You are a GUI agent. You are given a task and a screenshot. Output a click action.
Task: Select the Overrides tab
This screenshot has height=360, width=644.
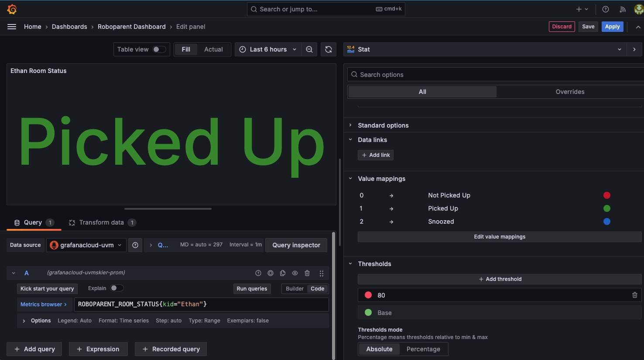pyautogui.click(x=570, y=92)
